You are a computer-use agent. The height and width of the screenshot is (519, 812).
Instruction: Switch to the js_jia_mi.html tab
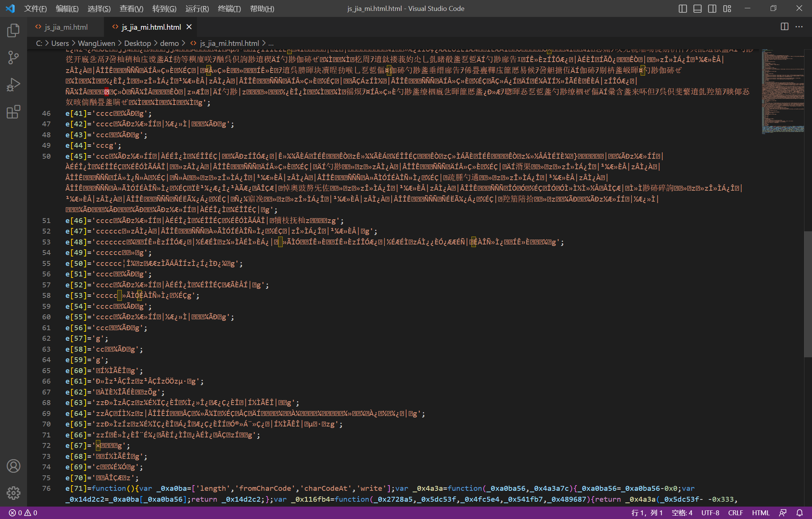click(x=66, y=27)
